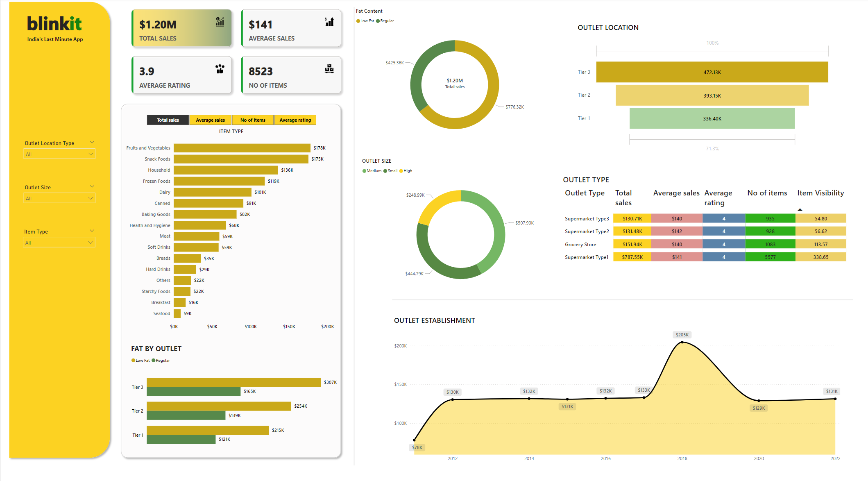This screenshot has height=481, width=868.
Task: Click the blinkit logo
Action: click(54, 24)
